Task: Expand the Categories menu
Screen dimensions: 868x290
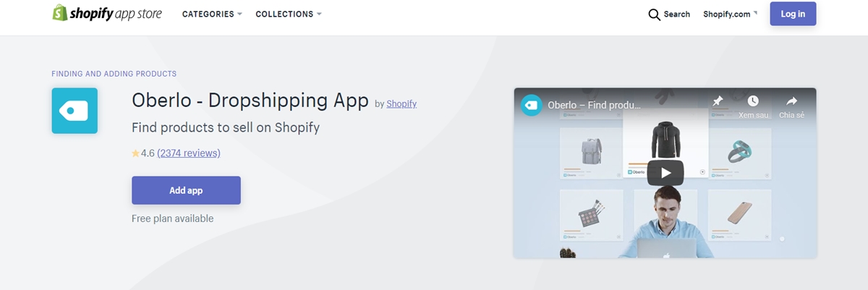Action: [x=212, y=14]
